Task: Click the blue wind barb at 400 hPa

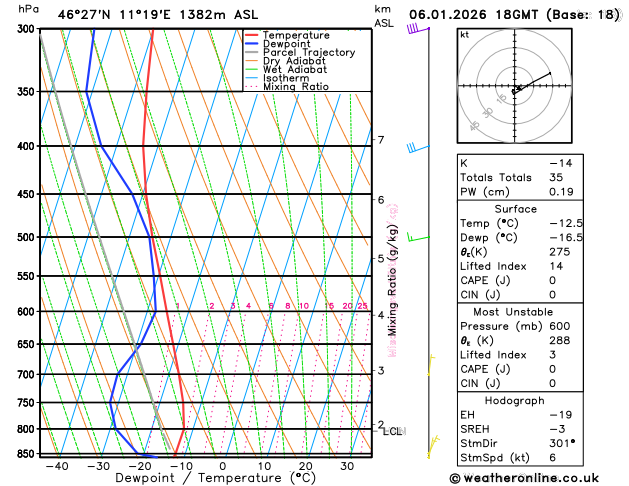Action: tap(418, 148)
